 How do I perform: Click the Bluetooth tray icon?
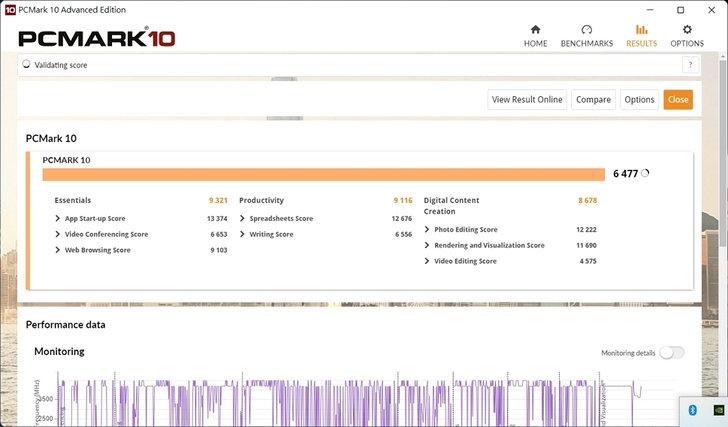692,410
